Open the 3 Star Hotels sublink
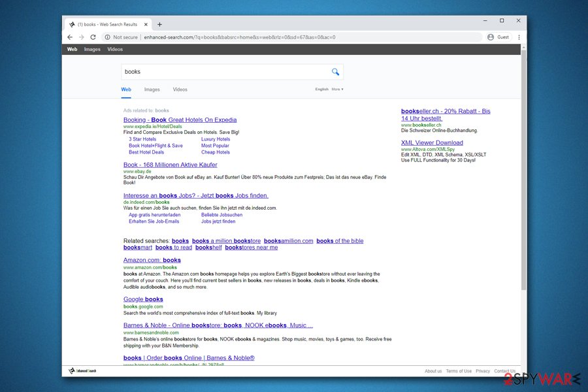Viewport: 588px width, 392px height. (x=142, y=139)
